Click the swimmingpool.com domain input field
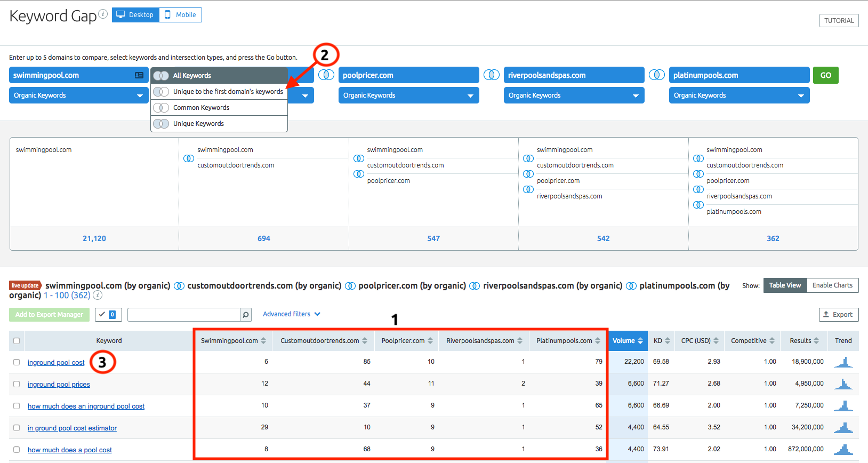The image size is (868, 463). 78,75
